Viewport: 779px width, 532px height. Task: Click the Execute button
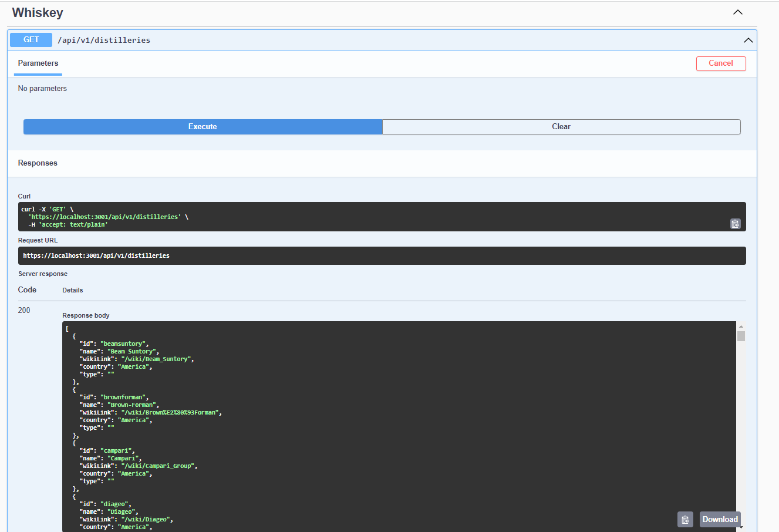[x=203, y=127]
